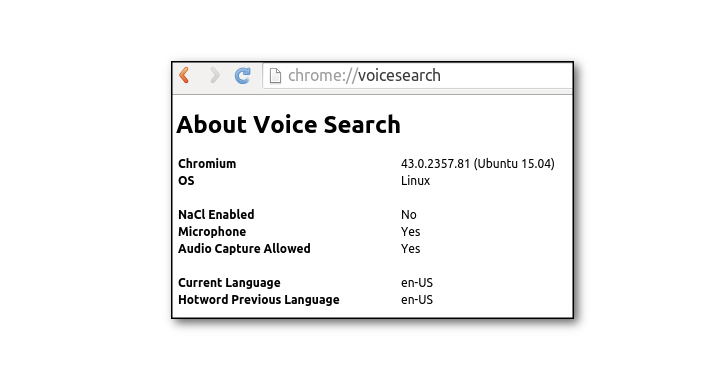Click the grey forward navigation arrow
Viewport: 705px width, 374px height.
point(215,75)
